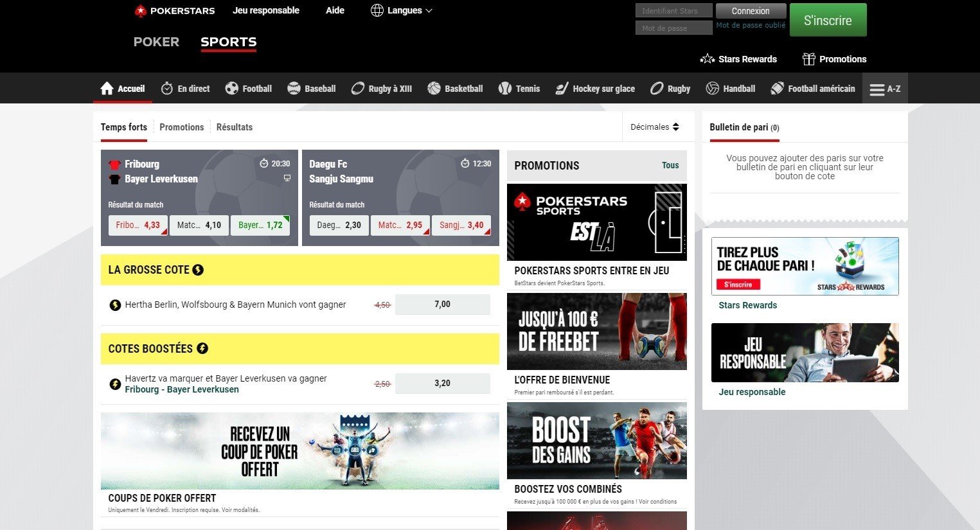The height and width of the screenshot is (530, 980).
Task: Click the stopwatch icon for En direct
Action: (x=167, y=89)
